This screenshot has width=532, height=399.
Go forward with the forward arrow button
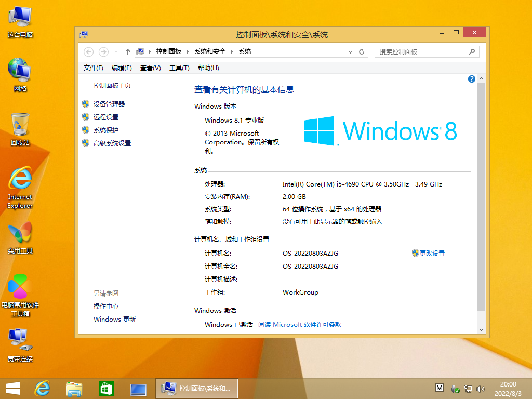(x=103, y=52)
